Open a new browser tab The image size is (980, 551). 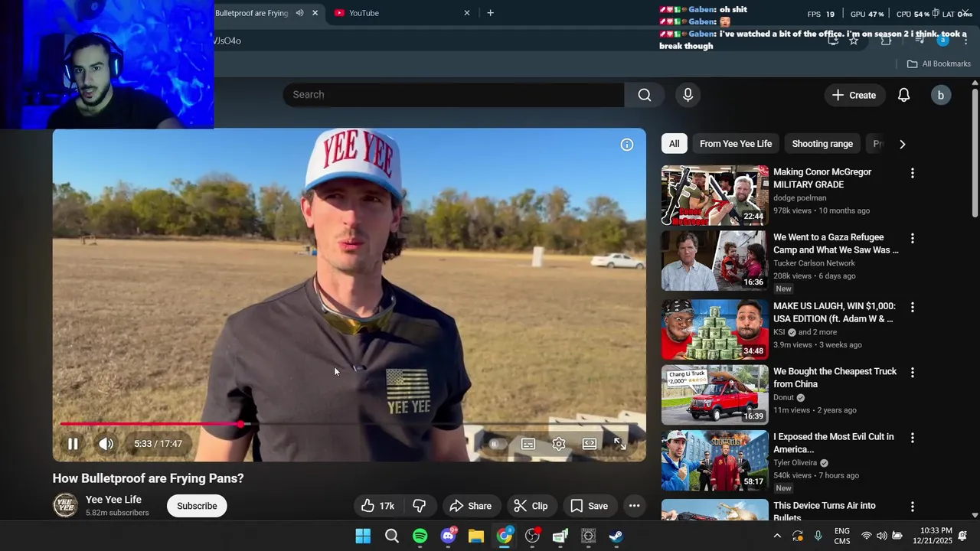[491, 13]
